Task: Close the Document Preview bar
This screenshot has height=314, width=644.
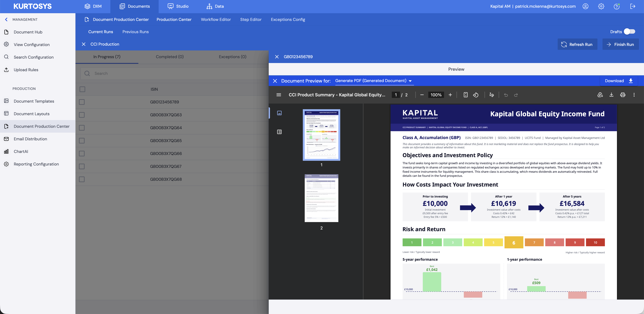Action: (275, 81)
